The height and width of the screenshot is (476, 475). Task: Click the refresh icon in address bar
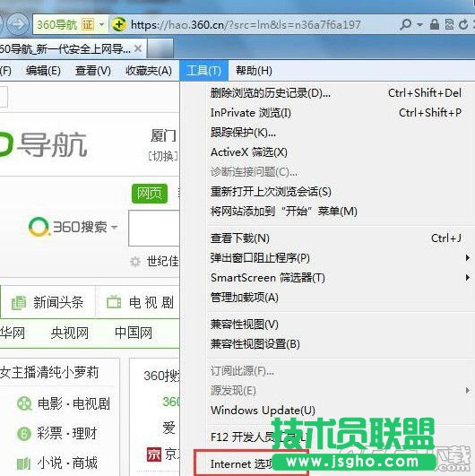(463, 24)
